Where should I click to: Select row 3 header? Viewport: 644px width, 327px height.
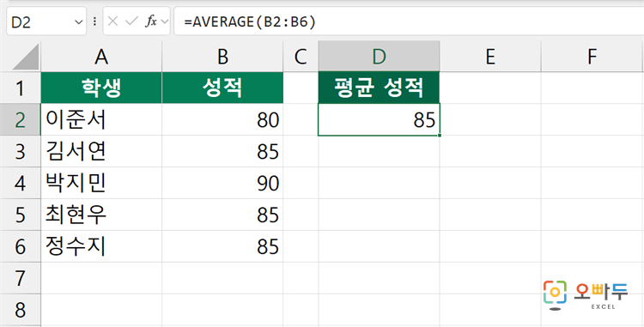[x=20, y=151]
